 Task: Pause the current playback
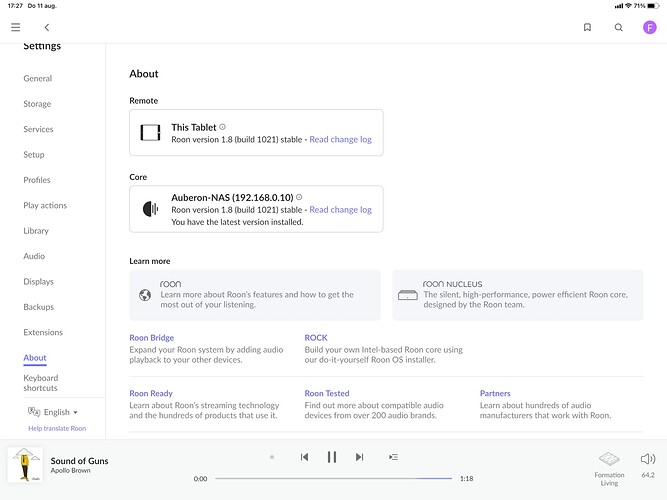[332, 457]
